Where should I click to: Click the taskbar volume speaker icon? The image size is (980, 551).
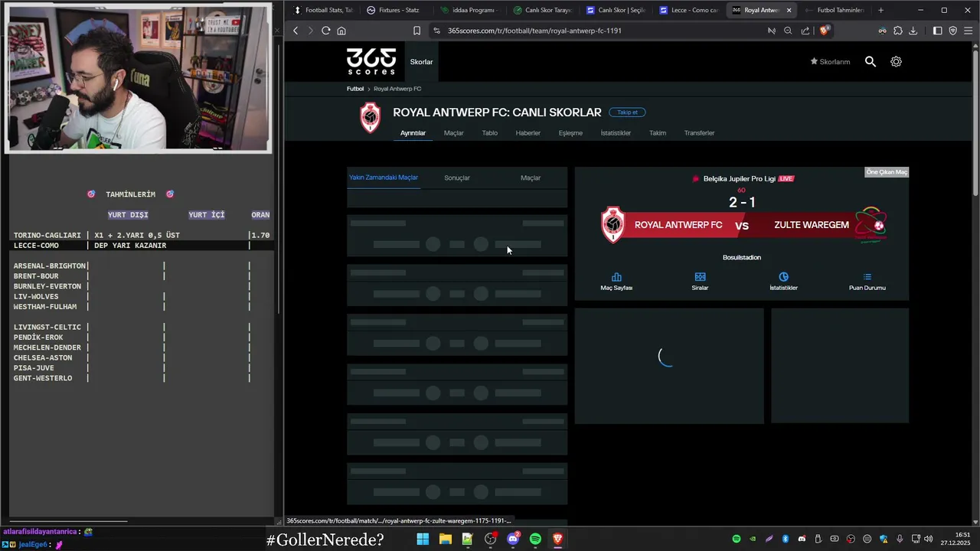click(928, 539)
